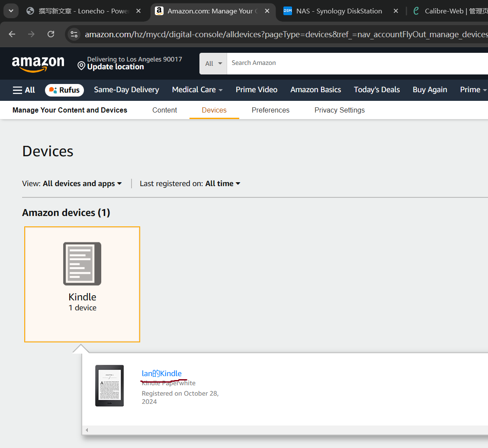The height and width of the screenshot is (448, 488).
Task: Click the browser reload icon
Action: click(x=51, y=34)
